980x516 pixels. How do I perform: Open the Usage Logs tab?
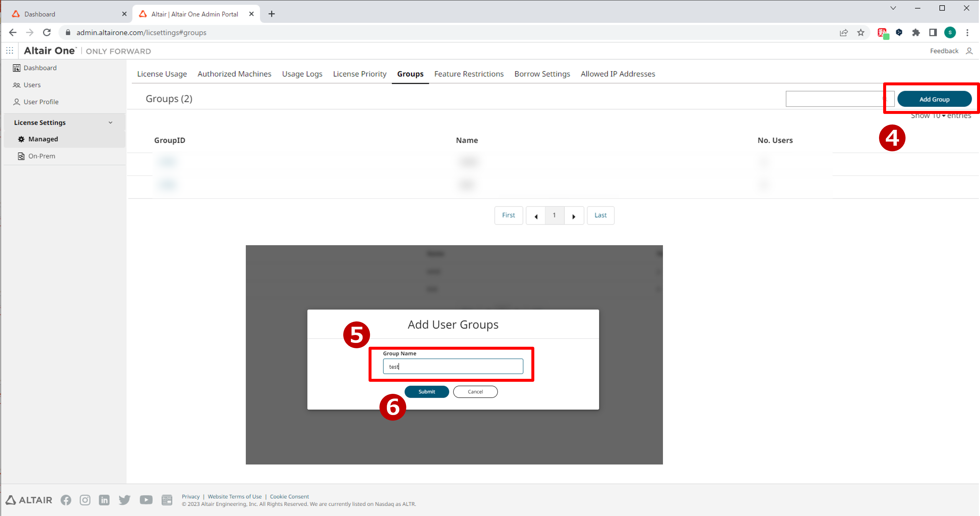pos(302,74)
